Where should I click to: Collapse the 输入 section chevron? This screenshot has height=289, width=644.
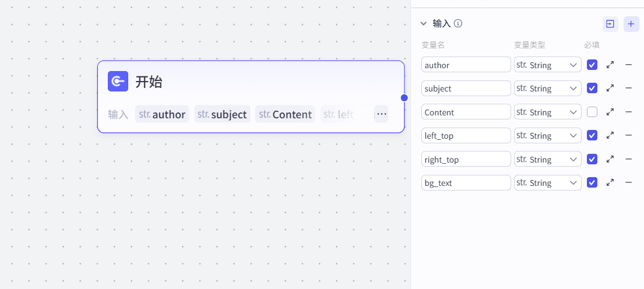pos(424,24)
